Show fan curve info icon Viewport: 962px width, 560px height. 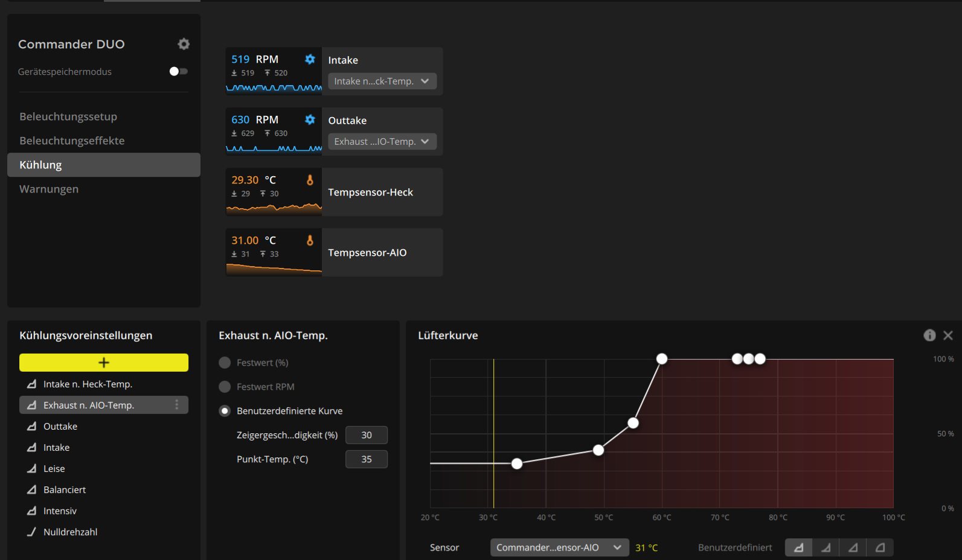click(x=929, y=336)
